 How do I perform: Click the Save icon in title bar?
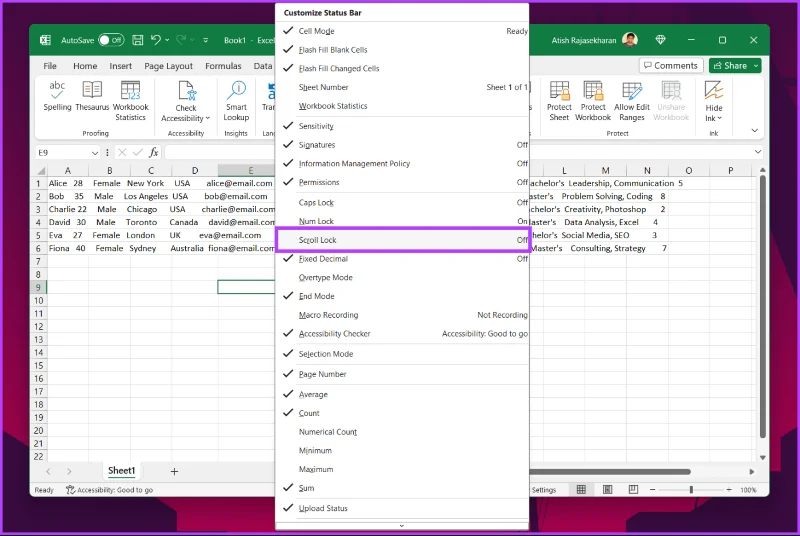(x=137, y=40)
